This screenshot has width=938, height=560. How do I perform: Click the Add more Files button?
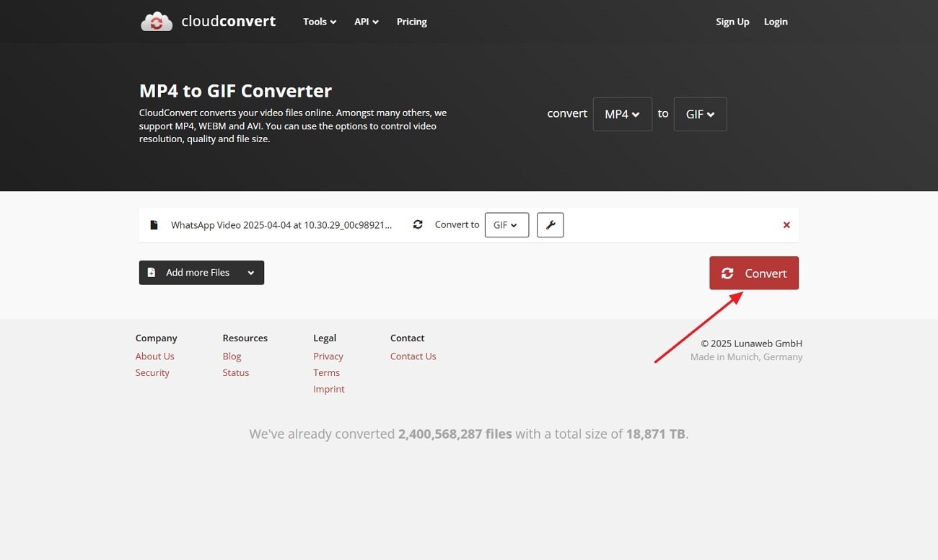(201, 273)
